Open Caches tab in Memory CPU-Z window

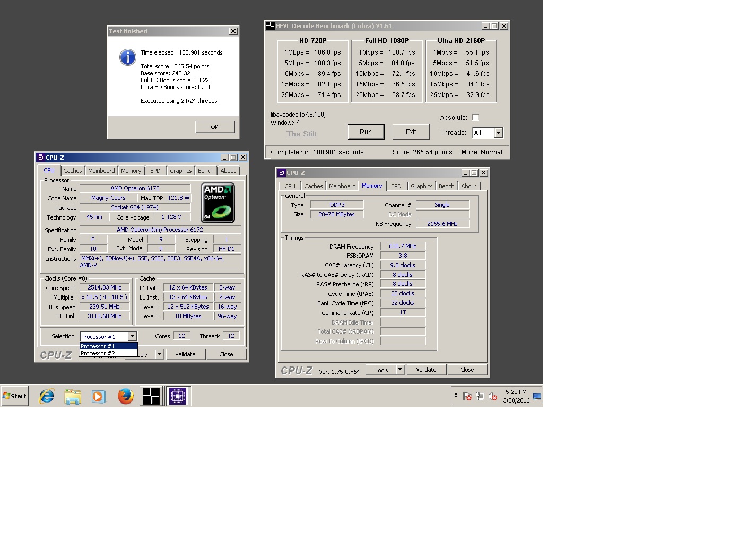[314, 186]
